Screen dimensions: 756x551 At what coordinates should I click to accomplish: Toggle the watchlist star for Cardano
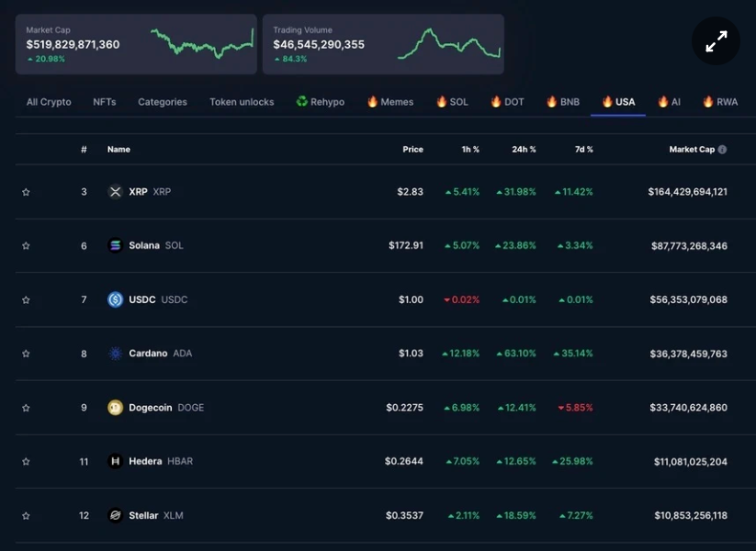(x=26, y=354)
